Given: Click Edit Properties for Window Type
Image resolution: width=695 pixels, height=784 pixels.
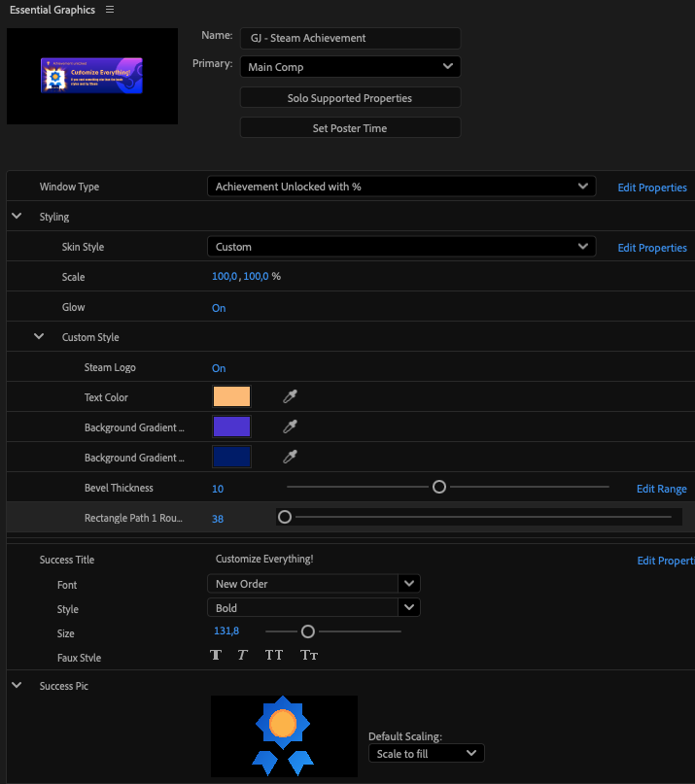Looking at the screenshot, I should (652, 187).
